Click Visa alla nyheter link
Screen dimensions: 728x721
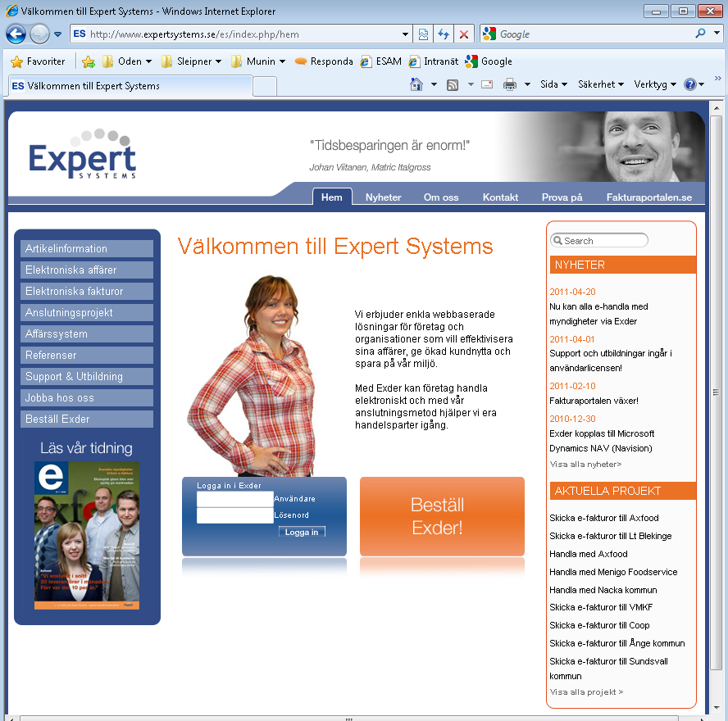pos(585,464)
